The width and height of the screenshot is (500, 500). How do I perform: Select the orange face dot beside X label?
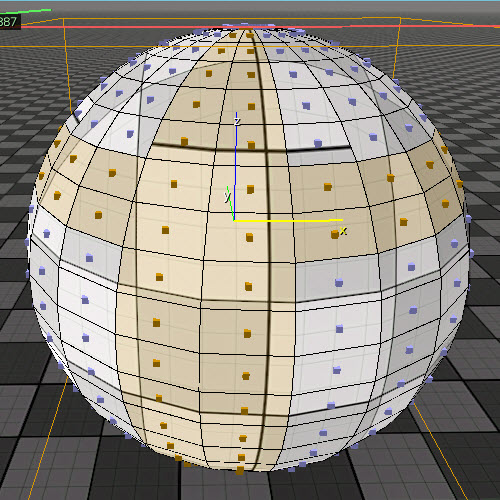click(335, 234)
